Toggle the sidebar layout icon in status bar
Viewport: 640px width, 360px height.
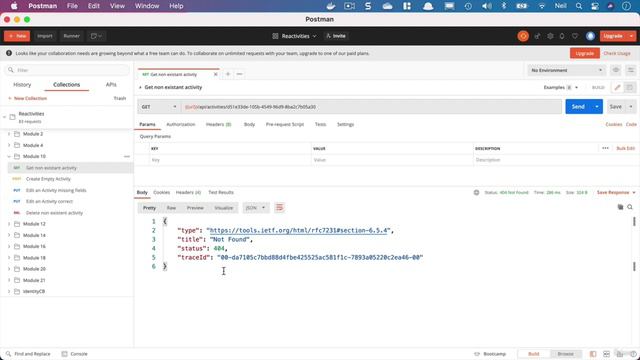coord(593,354)
